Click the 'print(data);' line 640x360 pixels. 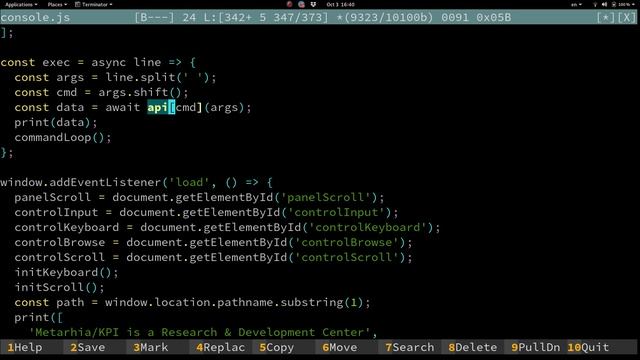(56, 122)
